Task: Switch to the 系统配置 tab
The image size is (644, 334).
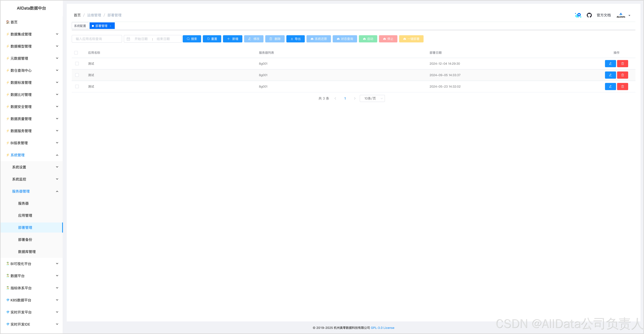Action: [80, 26]
